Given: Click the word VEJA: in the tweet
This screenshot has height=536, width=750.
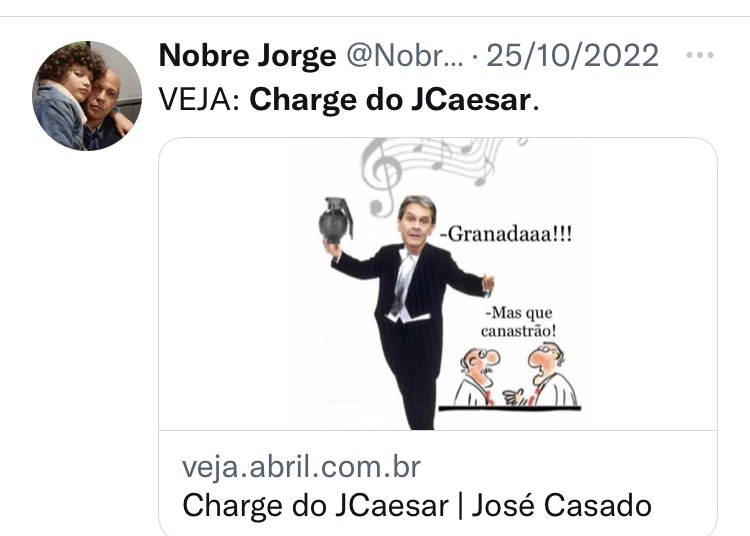Looking at the screenshot, I should click(x=199, y=100).
